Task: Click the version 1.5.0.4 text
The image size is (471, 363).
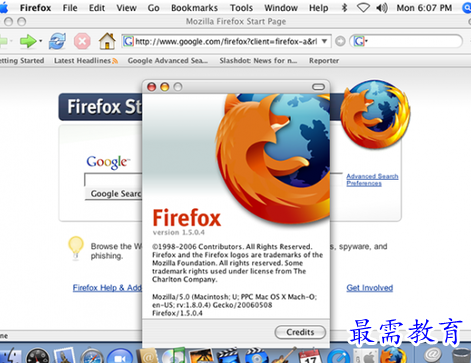Action: [179, 232]
